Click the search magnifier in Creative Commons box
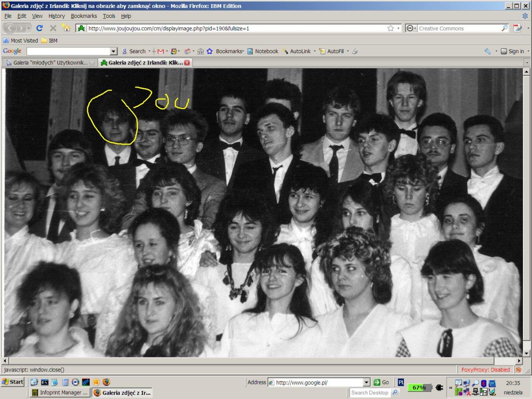532x399 pixels. 504,28
